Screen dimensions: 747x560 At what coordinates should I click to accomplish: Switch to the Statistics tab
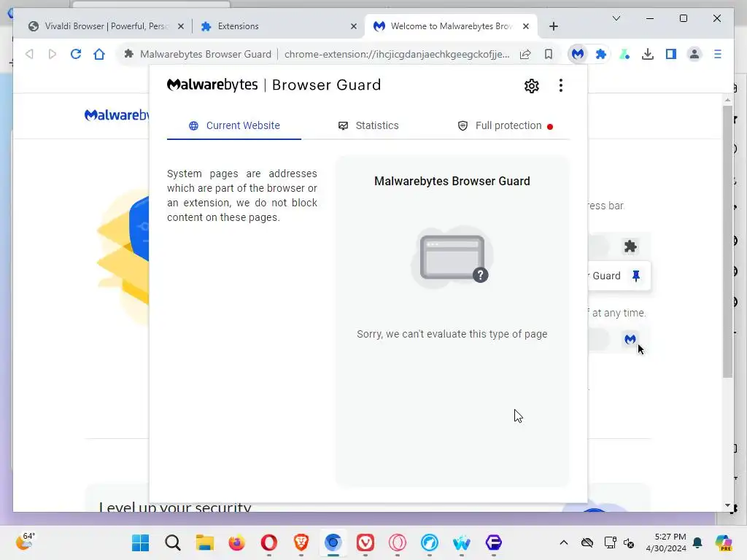pyautogui.click(x=368, y=125)
